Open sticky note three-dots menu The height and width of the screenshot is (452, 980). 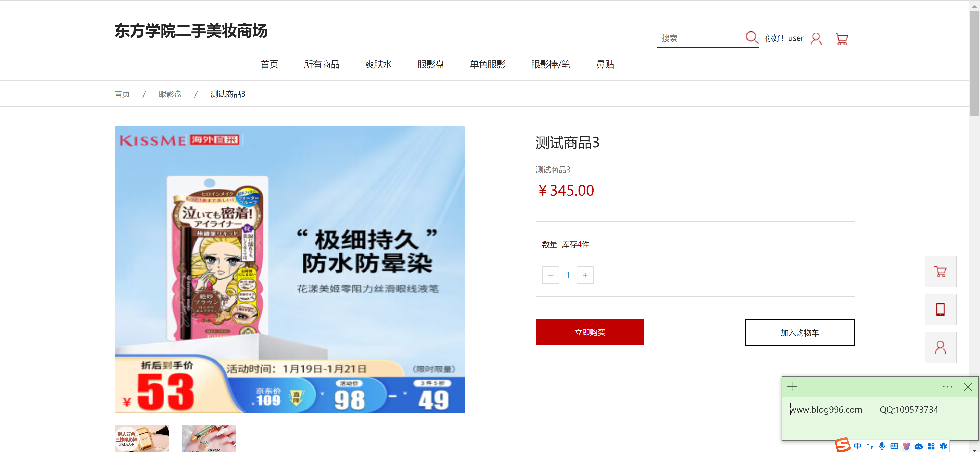point(947,387)
